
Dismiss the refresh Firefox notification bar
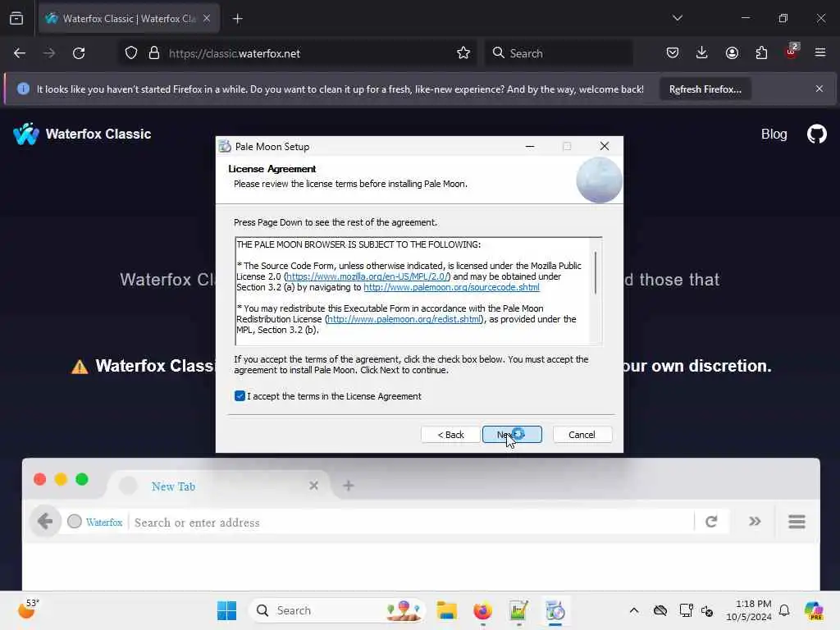click(x=819, y=89)
